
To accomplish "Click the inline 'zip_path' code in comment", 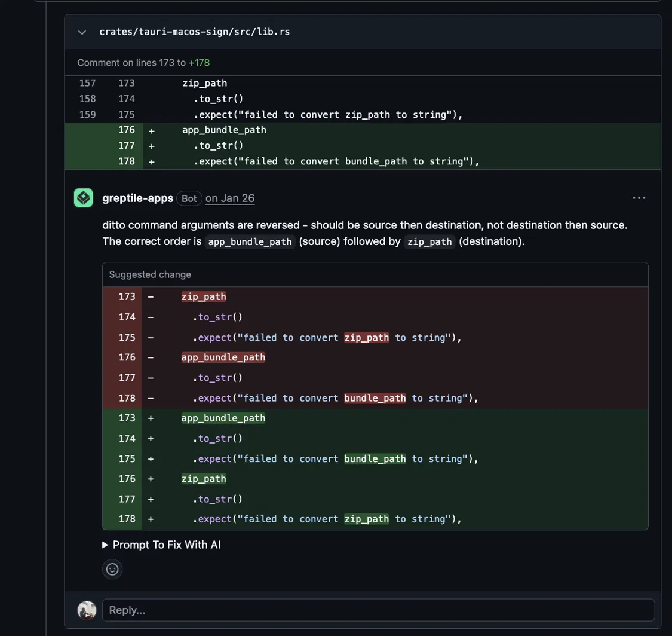I will click(x=429, y=242).
